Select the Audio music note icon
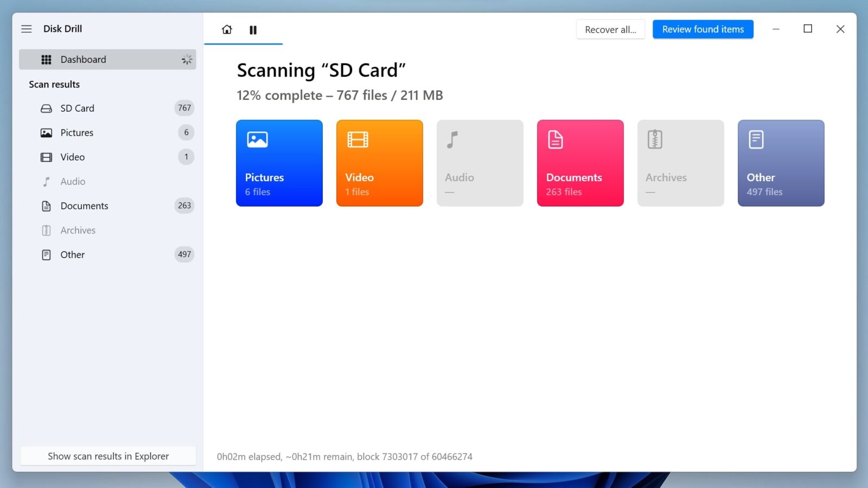This screenshot has width=868, height=488. pyautogui.click(x=46, y=181)
